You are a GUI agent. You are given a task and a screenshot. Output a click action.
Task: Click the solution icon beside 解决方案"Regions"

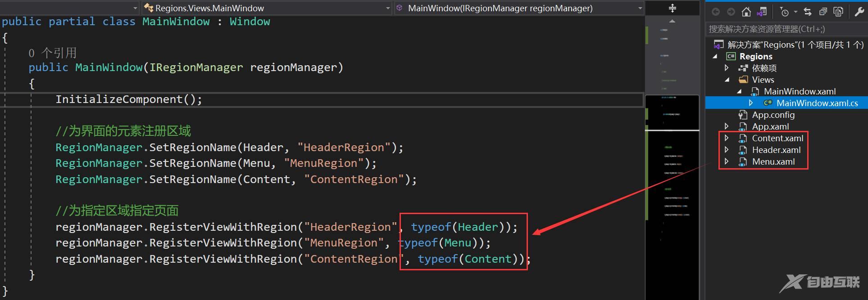coord(719,45)
